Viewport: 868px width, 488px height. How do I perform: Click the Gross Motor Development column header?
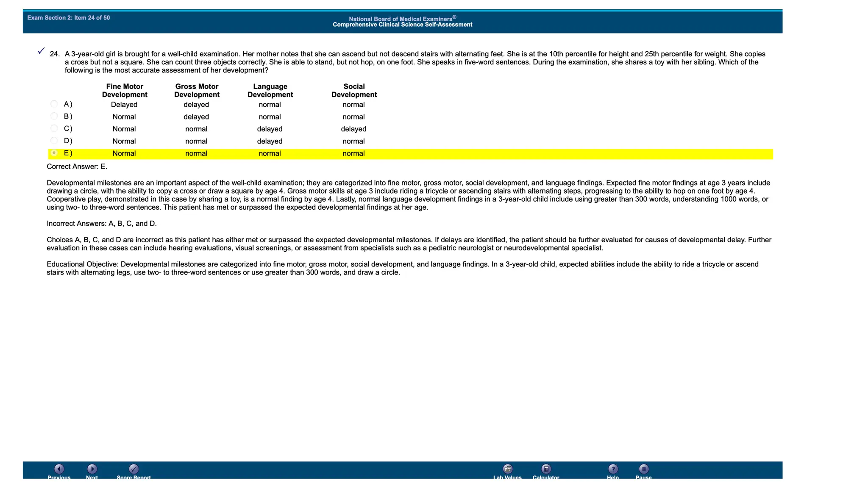click(197, 91)
